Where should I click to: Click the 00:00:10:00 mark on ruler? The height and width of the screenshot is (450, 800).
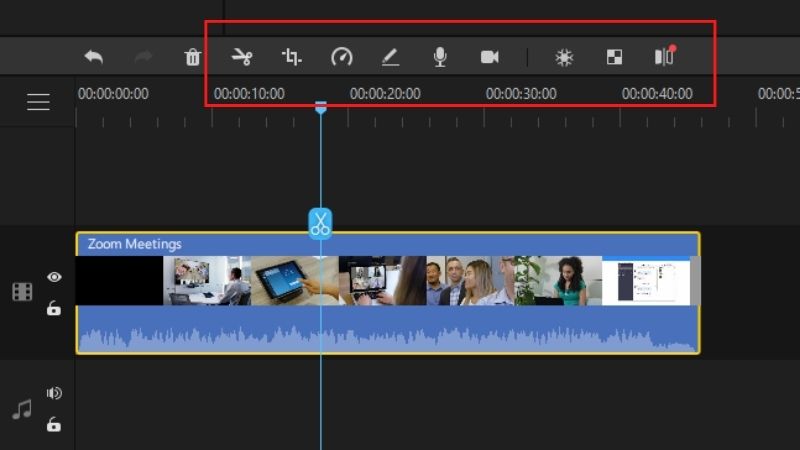coord(249,94)
